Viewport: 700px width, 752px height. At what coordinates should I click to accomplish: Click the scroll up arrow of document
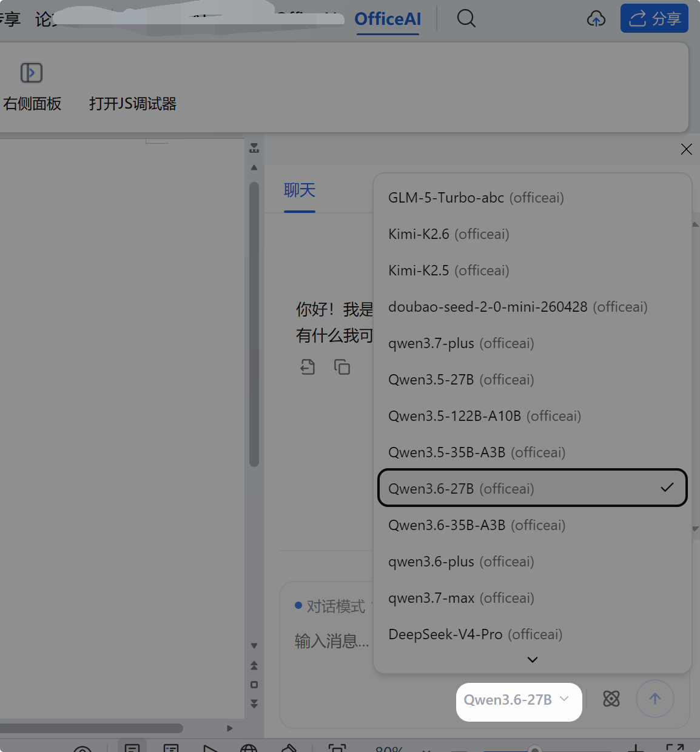pos(254,167)
